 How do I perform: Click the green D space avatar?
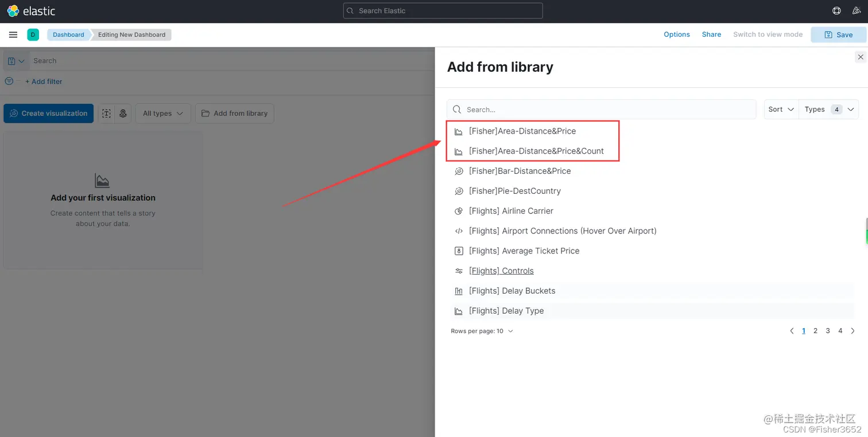(x=33, y=34)
